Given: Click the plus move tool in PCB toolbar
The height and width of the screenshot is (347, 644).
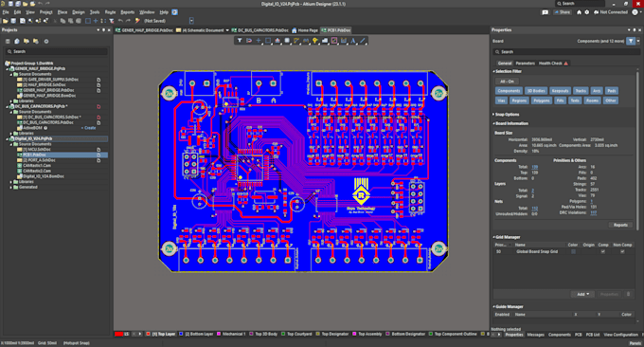Looking at the screenshot, I should coord(259,40).
